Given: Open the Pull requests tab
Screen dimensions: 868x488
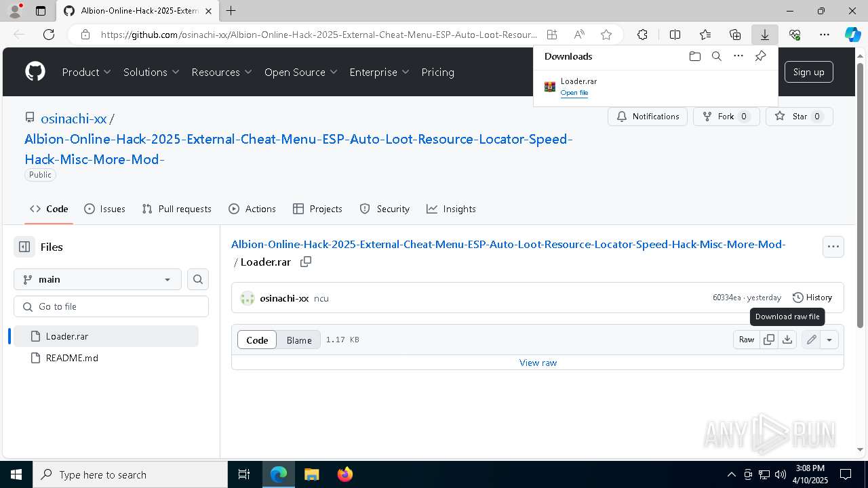Looking at the screenshot, I should (x=176, y=209).
